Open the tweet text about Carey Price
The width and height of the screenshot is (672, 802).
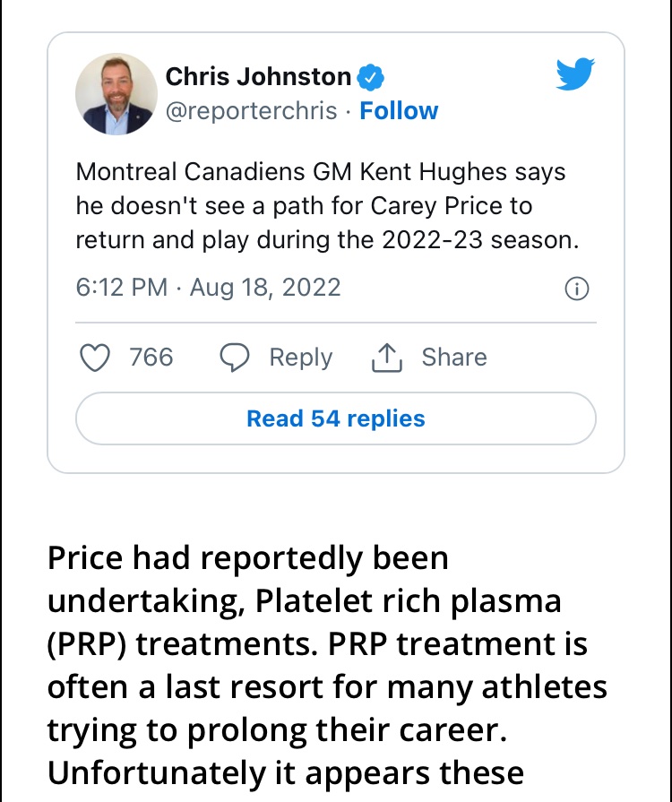click(x=327, y=205)
